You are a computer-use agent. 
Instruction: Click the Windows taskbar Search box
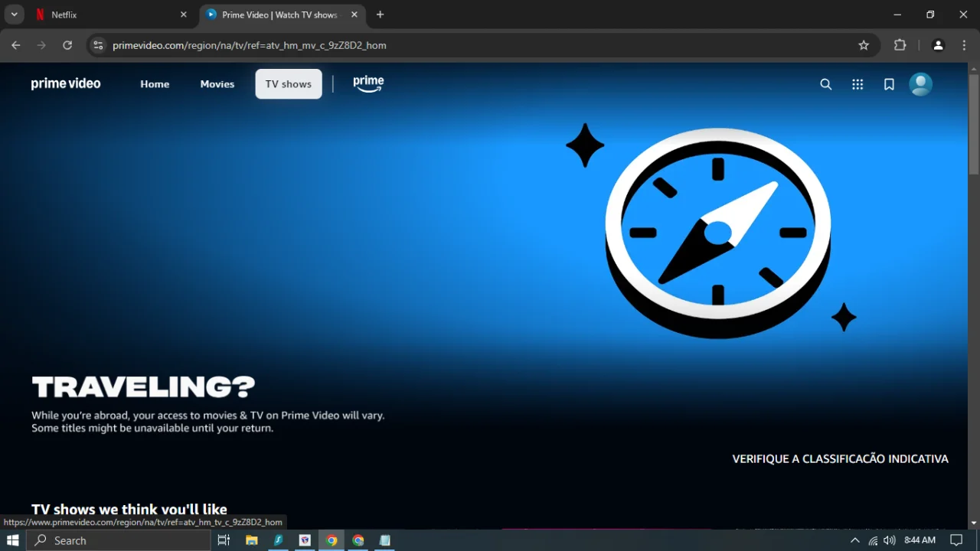tap(119, 540)
